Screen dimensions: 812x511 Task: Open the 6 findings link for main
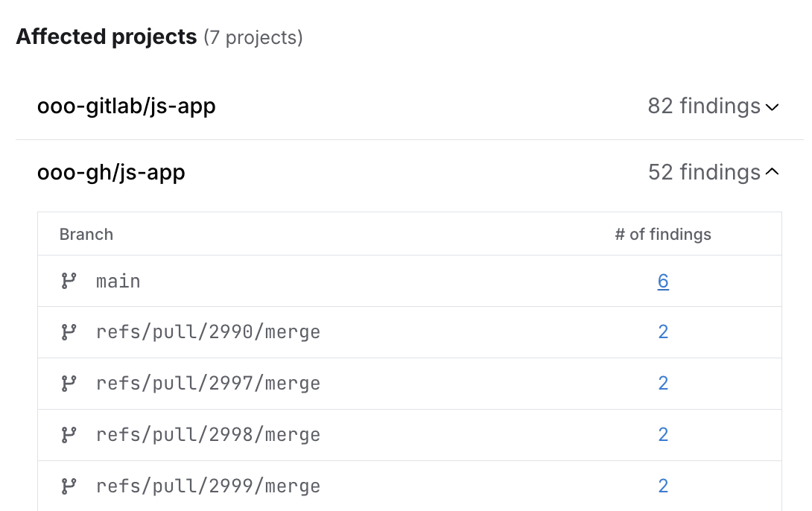[x=663, y=281]
